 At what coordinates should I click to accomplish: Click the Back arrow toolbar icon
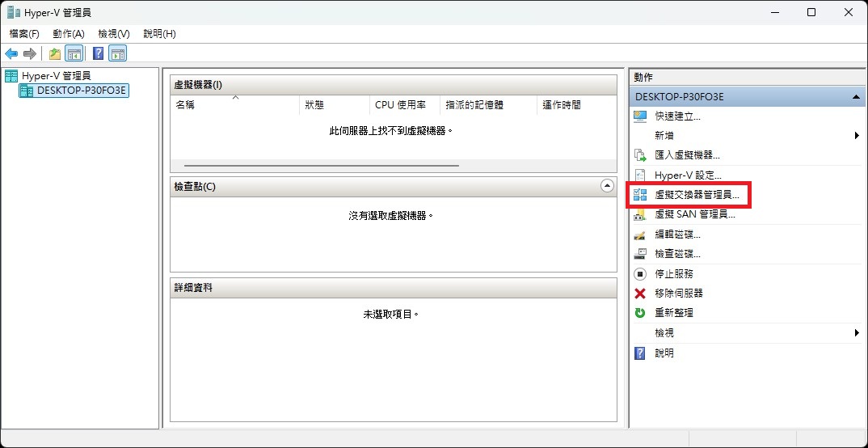[11, 53]
